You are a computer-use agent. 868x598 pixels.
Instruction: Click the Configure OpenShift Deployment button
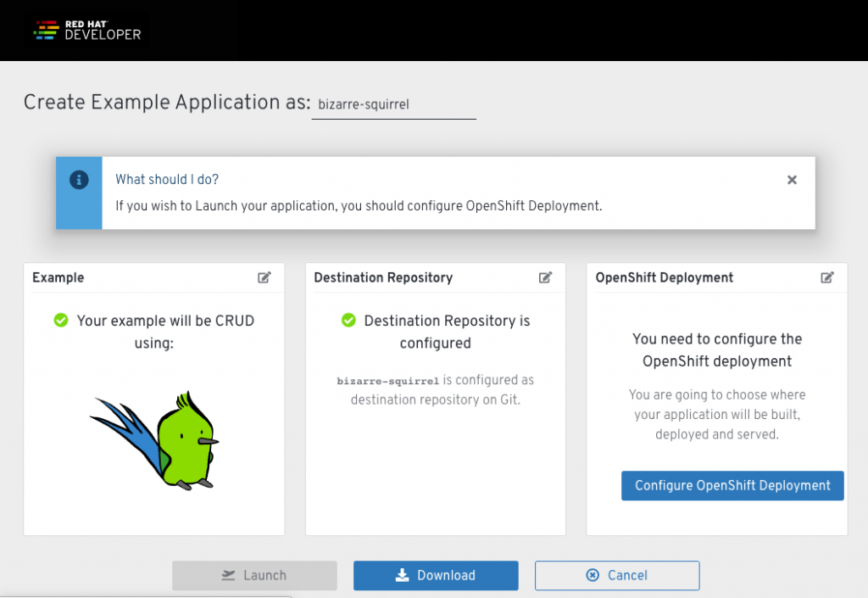(732, 485)
